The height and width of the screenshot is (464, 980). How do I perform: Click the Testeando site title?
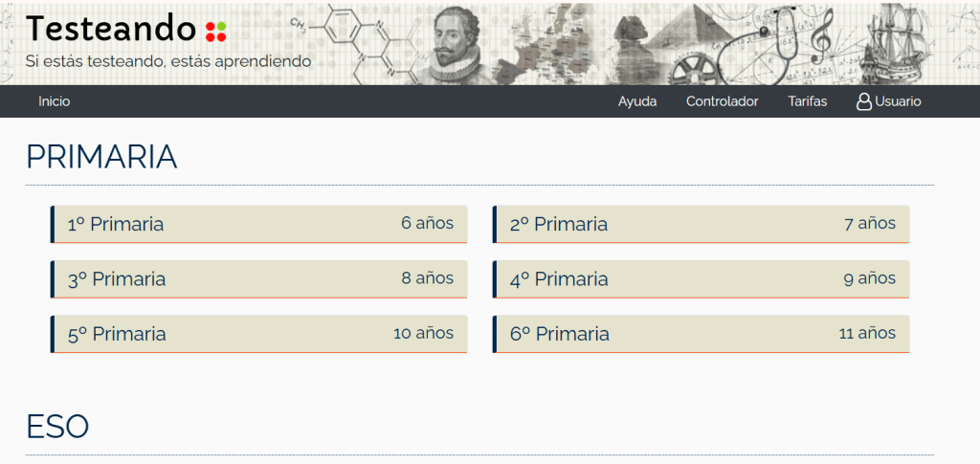(111, 30)
